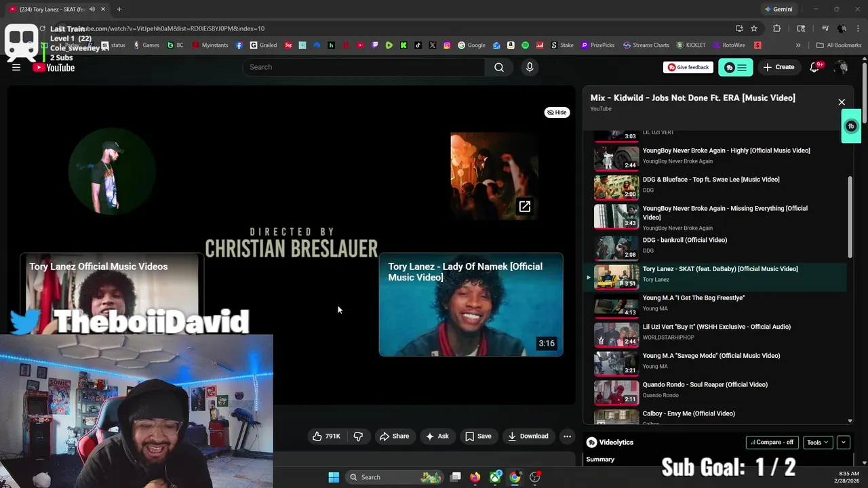The width and height of the screenshot is (868, 488).
Task: Switch to Chrome in the taskbar
Action: coord(515,477)
